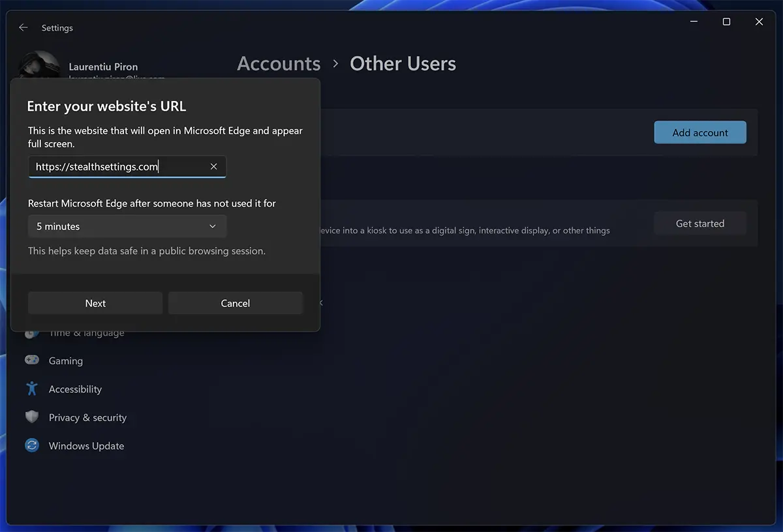Screen dimensions: 783x532
Task: Click the 'Restart Microsoft Edge after' label
Action: point(152,203)
